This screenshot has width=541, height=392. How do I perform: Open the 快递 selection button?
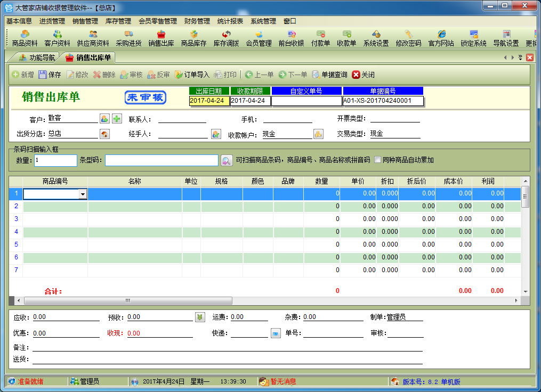(x=276, y=333)
